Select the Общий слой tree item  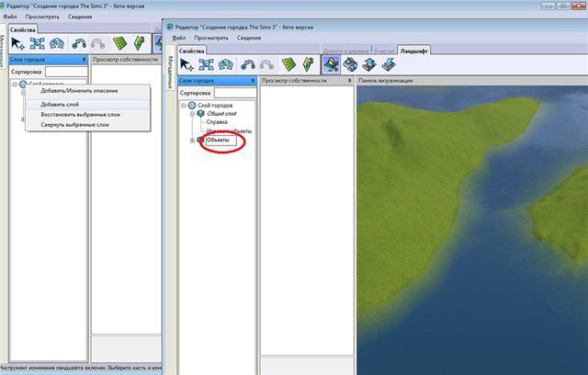coord(221,114)
